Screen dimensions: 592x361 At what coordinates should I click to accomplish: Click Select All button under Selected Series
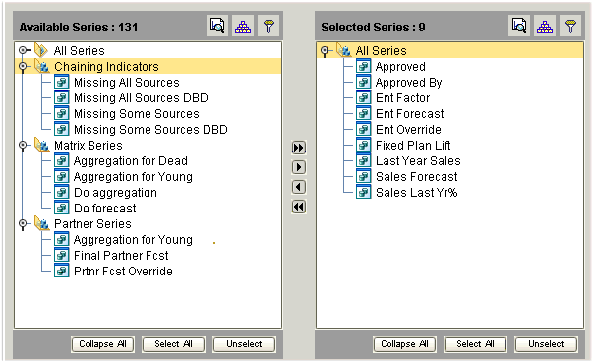(475, 344)
